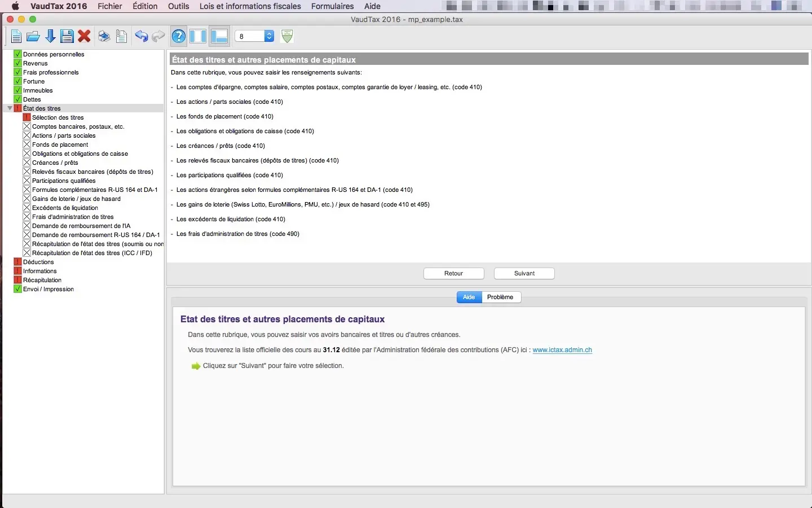Open Comptes bancaires, postaux, etc.
Image resolution: width=812 pixels, height=508 pixels.
point(78,126)
